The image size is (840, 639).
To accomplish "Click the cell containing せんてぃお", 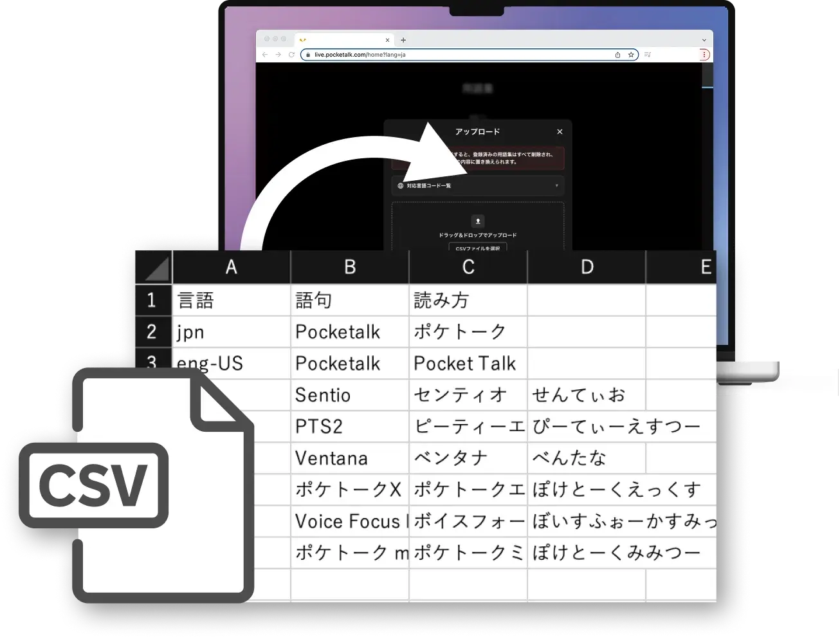I will [x=587, y=394].
